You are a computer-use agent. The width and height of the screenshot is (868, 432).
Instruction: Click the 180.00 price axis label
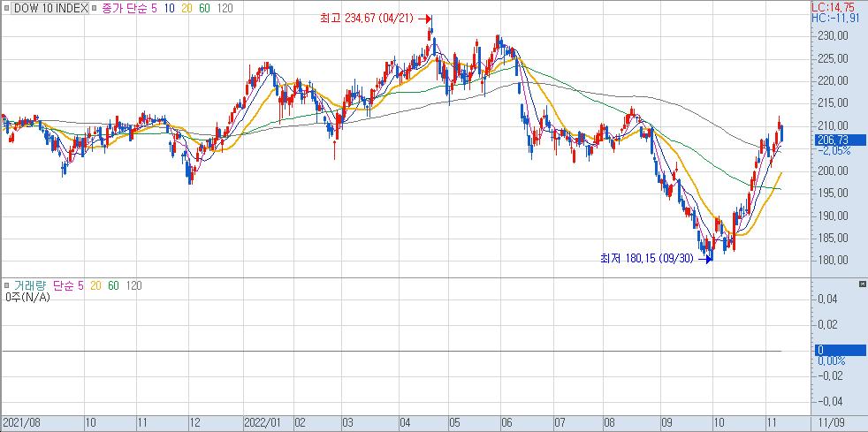pyautogui.click(x=834, y=261)
